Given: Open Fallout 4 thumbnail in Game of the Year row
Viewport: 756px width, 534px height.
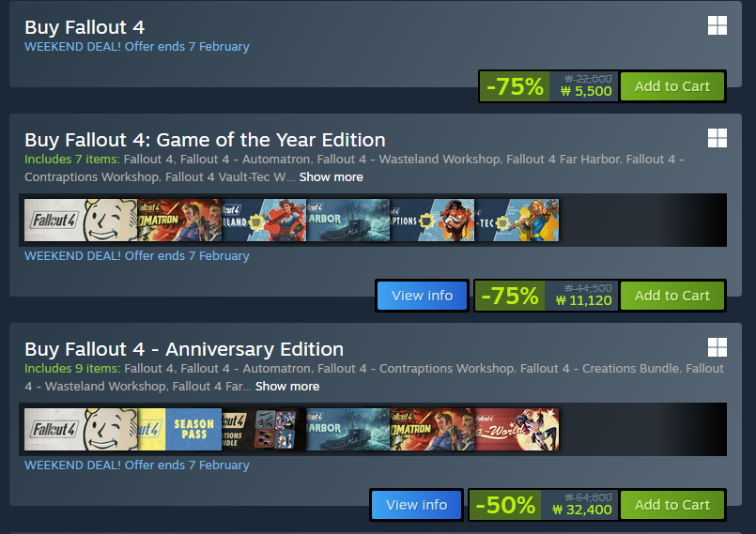Looking at the screenshot, I should coord(80,221).
